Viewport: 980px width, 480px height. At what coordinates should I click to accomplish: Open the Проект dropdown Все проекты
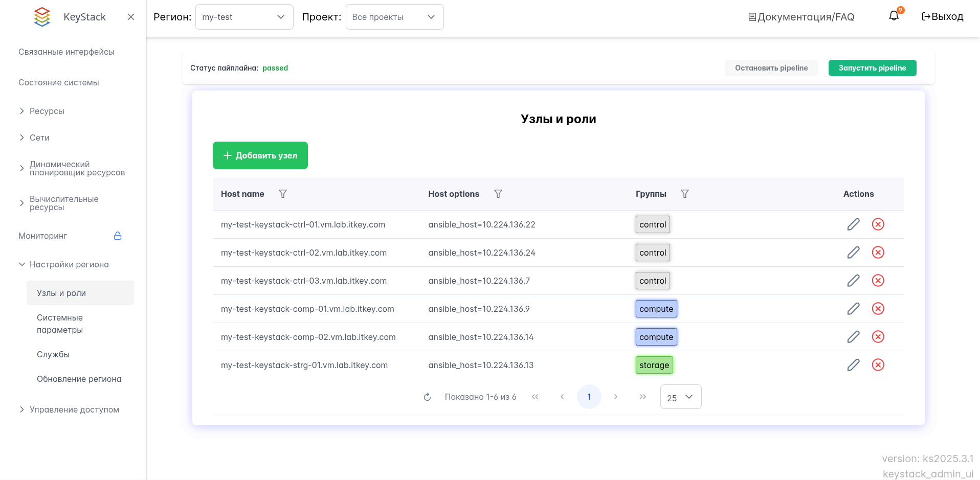tap(394, 17)
